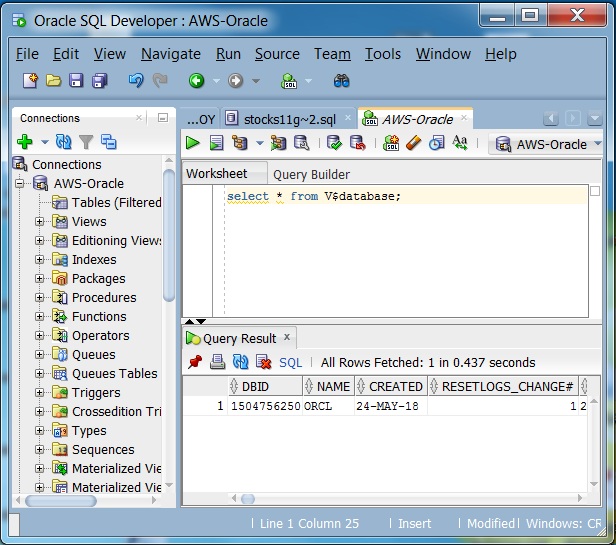The image size is (616, 545).
Task: Click the Explain Plan icon
Action: pyautogui.click(x=240, y=143)
